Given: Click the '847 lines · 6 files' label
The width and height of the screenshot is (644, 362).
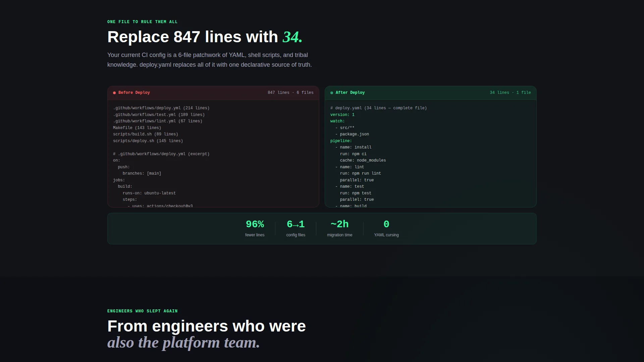Looking at the screenshot, I should [290, 93].
